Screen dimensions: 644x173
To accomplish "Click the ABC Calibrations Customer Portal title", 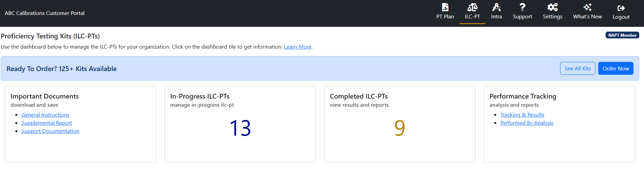I will click(44, 13).
